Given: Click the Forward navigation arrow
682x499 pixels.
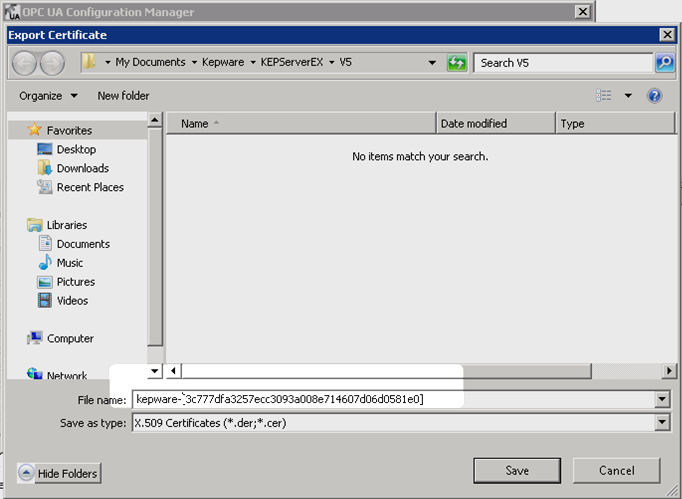Looking at the screenshot, I should 53,64.
